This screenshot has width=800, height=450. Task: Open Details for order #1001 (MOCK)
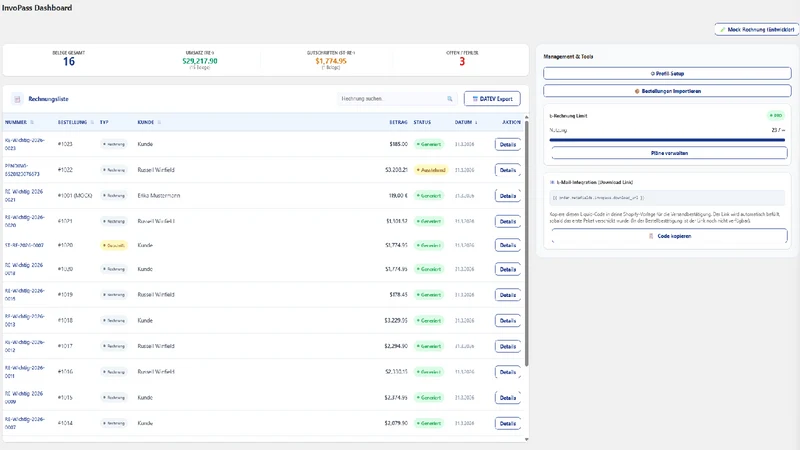point(508,196)
